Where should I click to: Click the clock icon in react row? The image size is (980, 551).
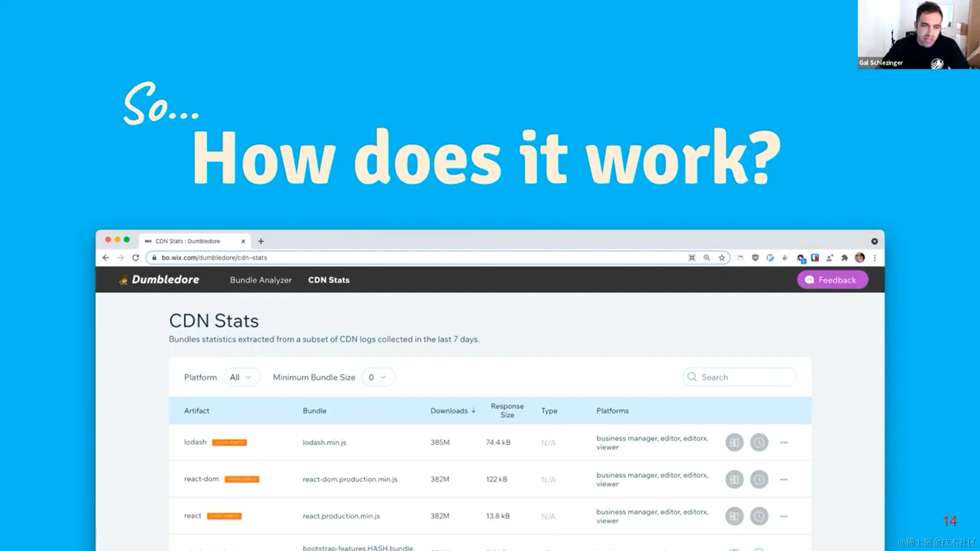click(759, 516)
